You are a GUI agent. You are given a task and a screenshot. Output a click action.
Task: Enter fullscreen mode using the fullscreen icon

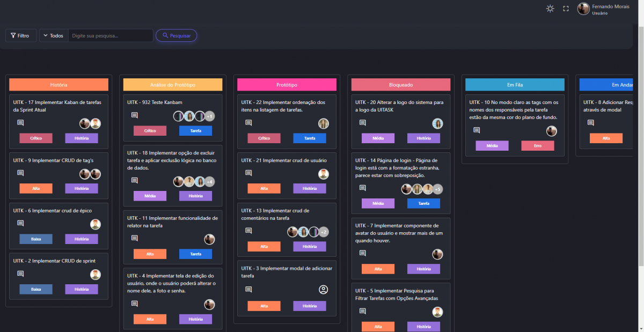566,9
